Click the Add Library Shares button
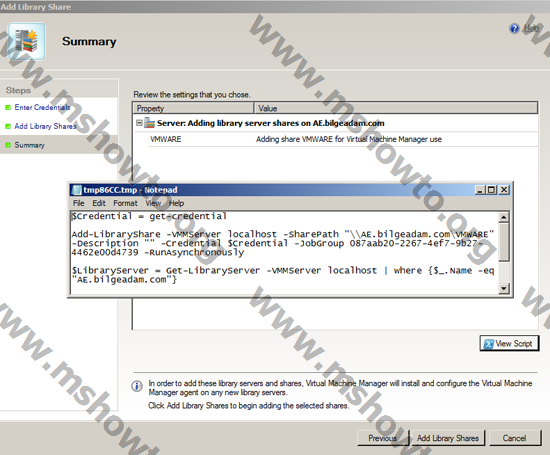The image size is (550, 455). 448,438
